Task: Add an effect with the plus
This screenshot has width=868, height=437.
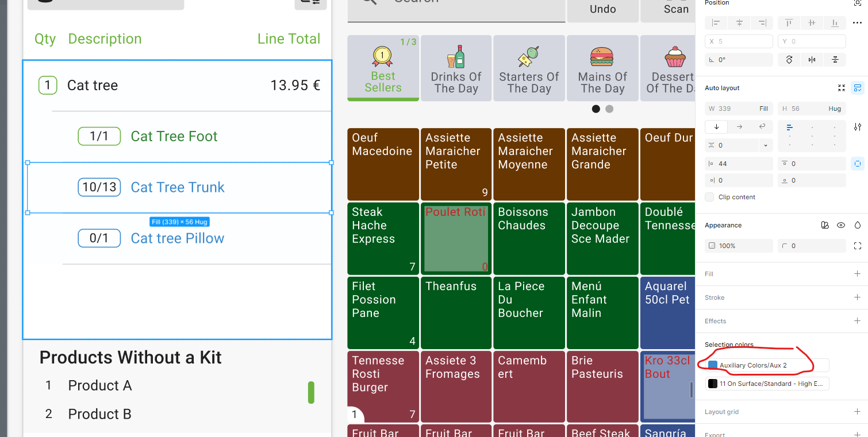Action: pos(858,321)
